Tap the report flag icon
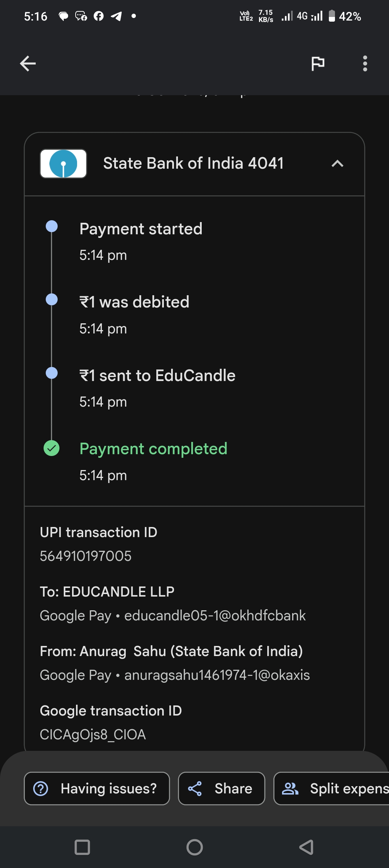 tap(318, 64)
